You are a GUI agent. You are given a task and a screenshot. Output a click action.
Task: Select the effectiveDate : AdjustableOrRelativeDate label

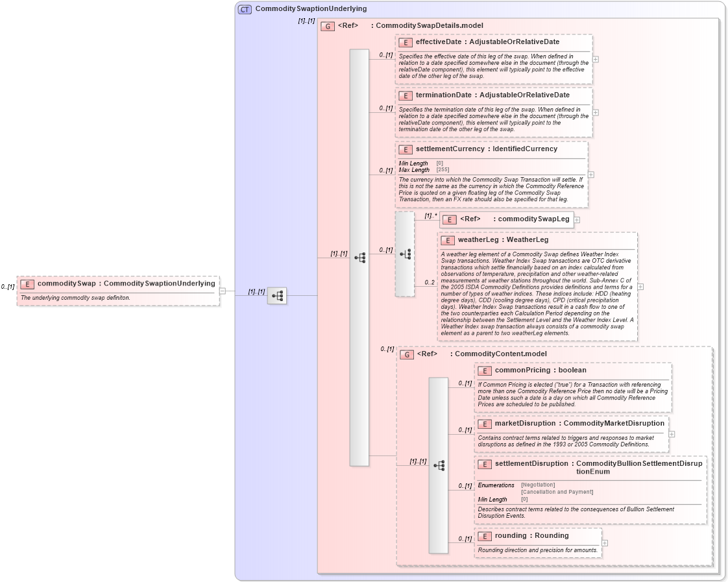(x=487, y=42)
